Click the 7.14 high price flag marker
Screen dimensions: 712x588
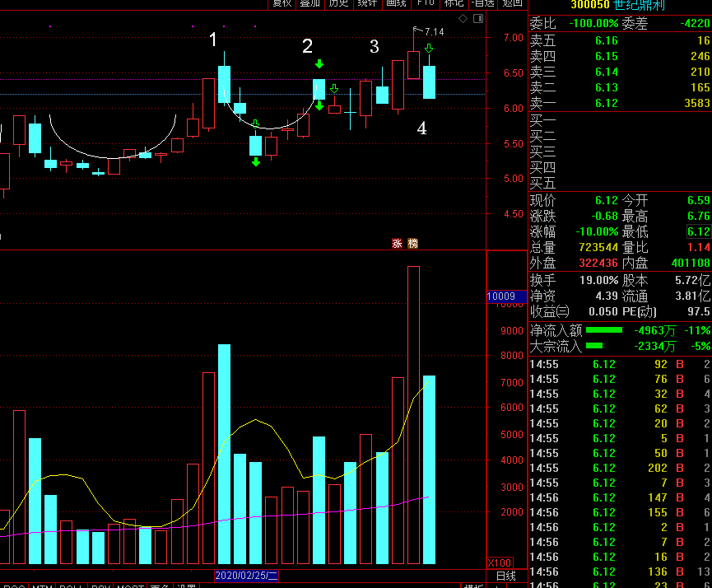click(429, 31)
